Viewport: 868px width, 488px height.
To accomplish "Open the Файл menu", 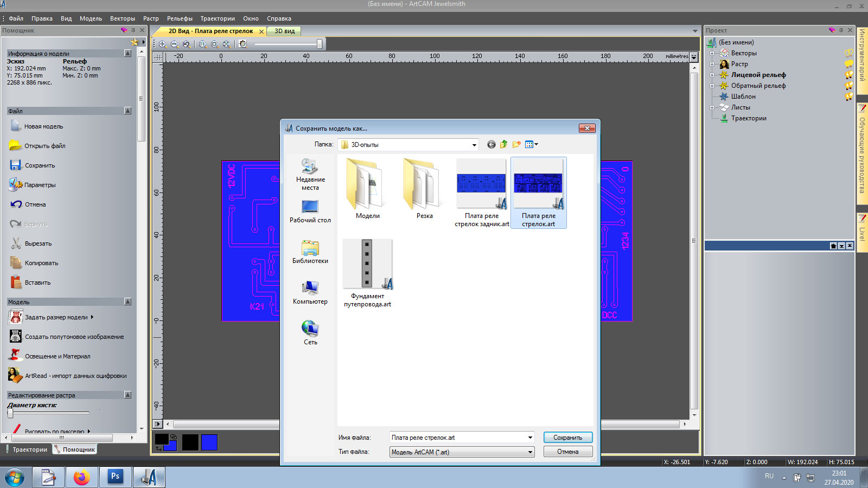I will [x=16, y=18].
